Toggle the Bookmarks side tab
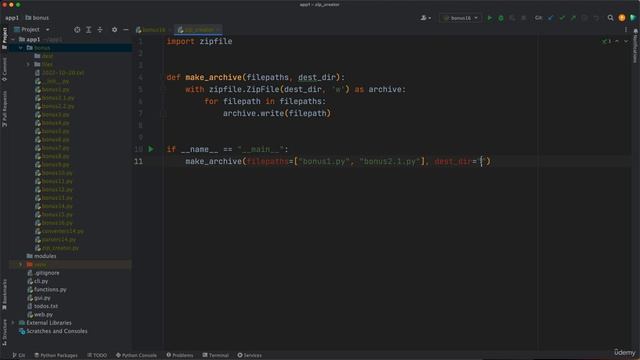The image size is (640, 360). click(4, 294)
